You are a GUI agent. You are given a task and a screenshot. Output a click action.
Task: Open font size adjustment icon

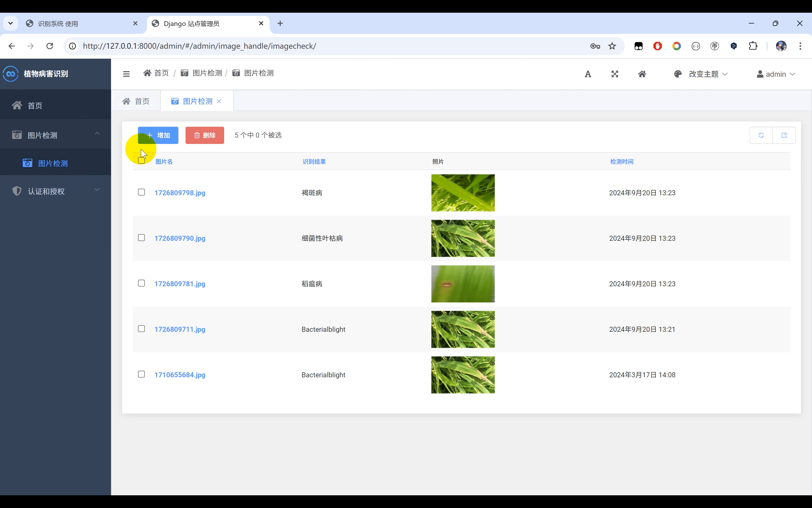[588, 74]
